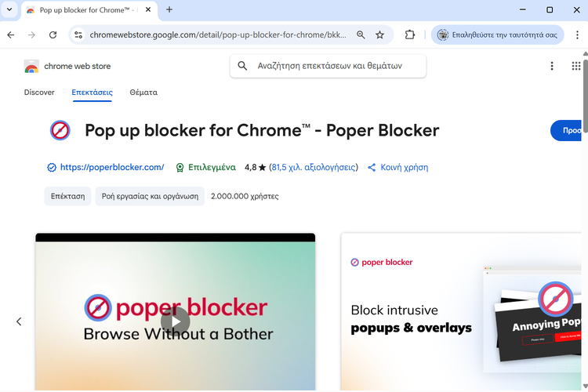Viewport: 588px width, 392px height.
Task: Click the site information icon in address bar
Action: 78,34
